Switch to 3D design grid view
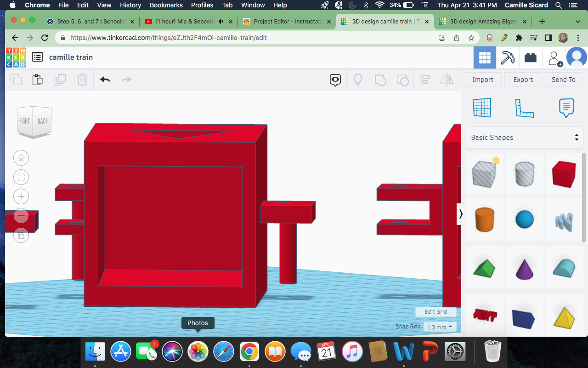 [485, 57]
